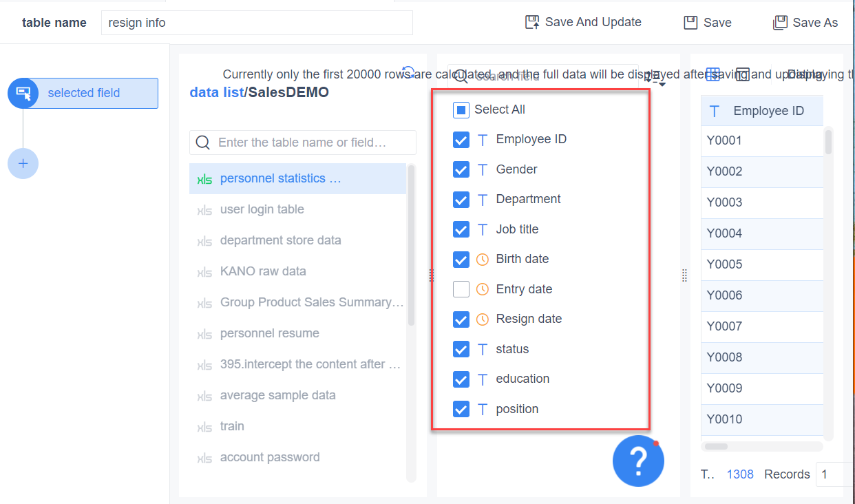Click the Save As icon

(x=780, y=23)
